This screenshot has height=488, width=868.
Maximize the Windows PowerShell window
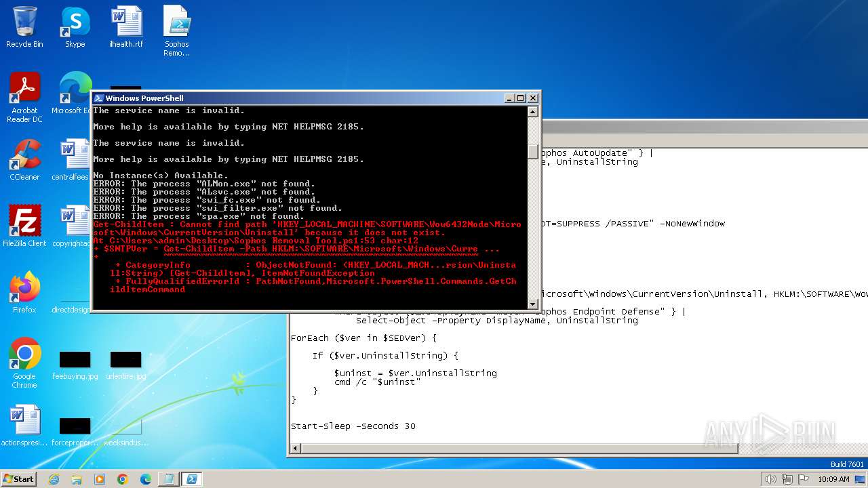521,98
